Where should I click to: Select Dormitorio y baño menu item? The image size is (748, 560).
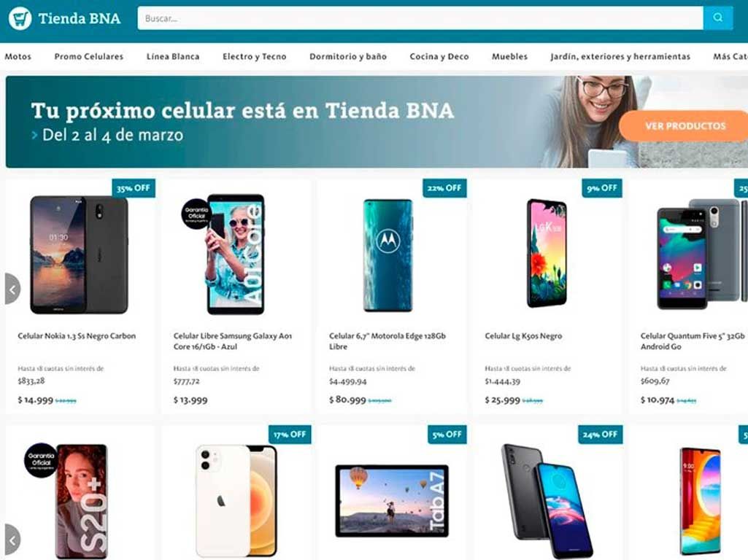pos(348,56)
